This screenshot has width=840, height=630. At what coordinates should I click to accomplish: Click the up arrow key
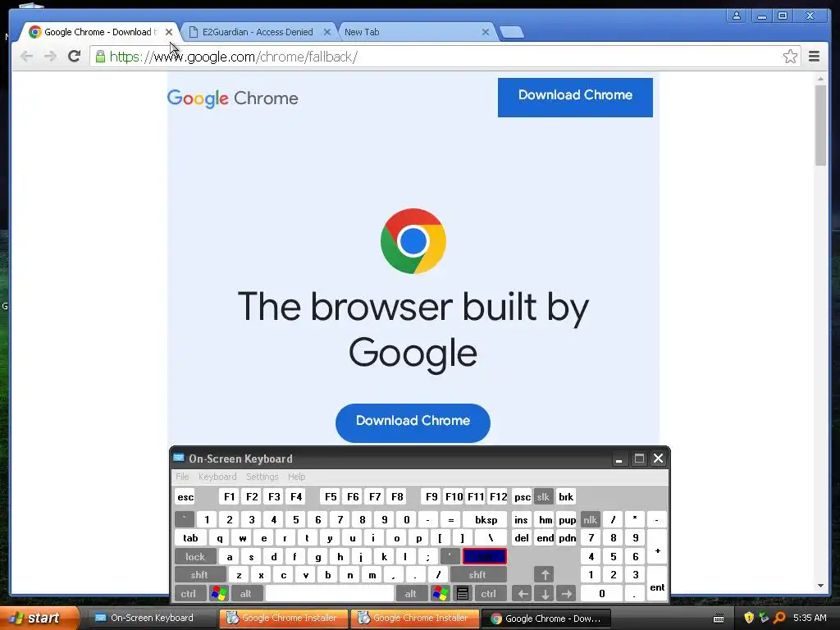coord(545,575)
